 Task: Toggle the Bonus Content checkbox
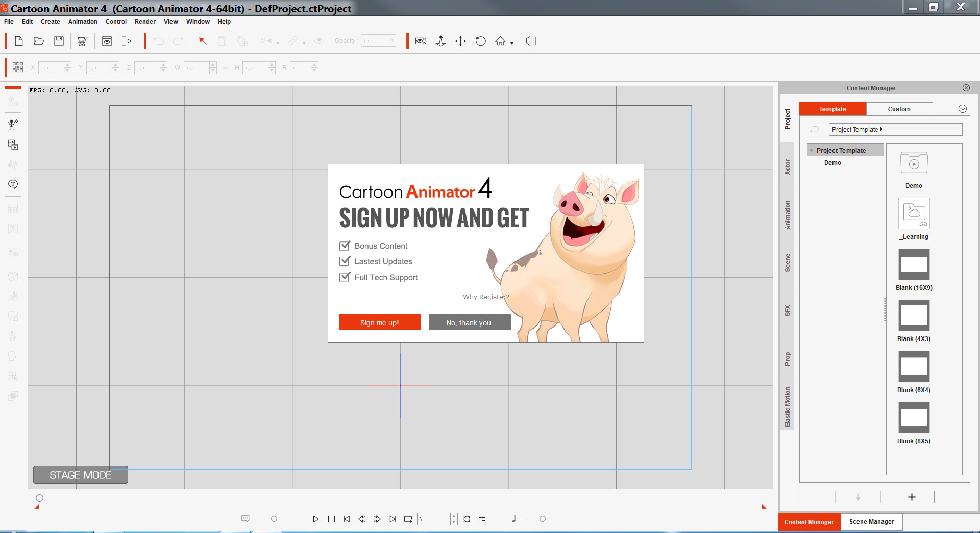coord(345,246)
